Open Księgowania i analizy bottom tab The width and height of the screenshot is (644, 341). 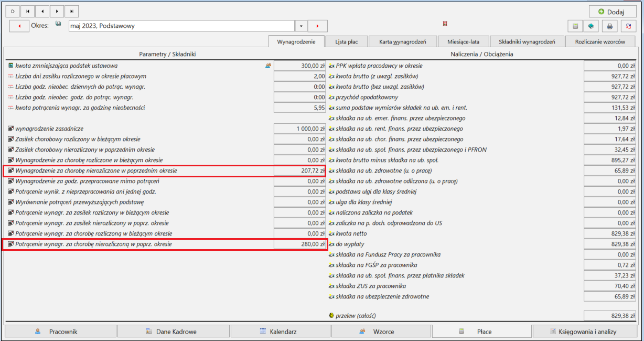click(x=586, y=332)
